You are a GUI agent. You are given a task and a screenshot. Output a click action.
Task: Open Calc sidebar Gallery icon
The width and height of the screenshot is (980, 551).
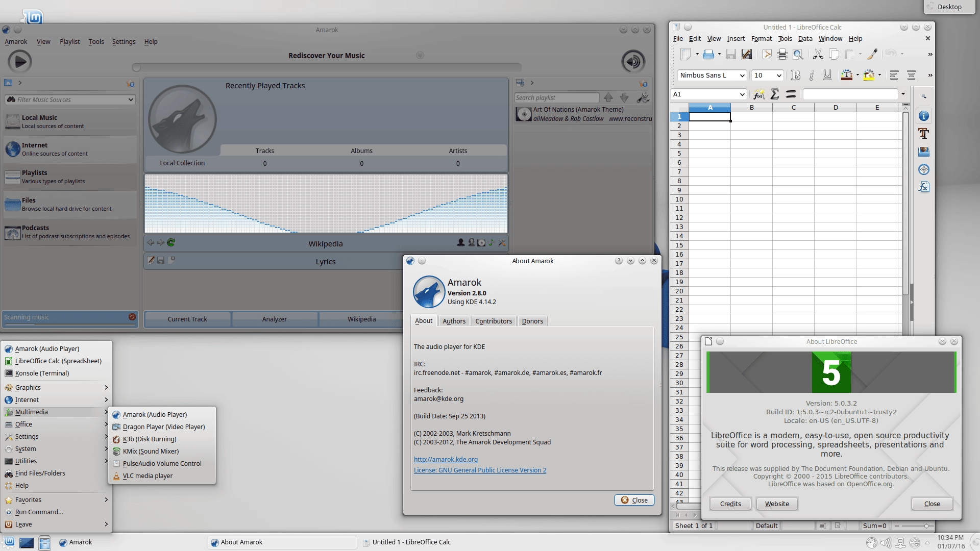click(x=923, y=152)
